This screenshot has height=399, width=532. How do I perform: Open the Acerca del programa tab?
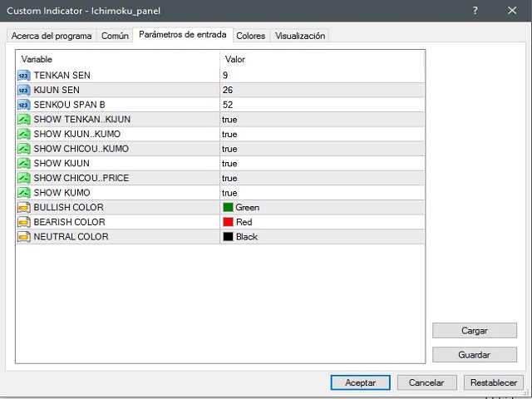[52, 36]
